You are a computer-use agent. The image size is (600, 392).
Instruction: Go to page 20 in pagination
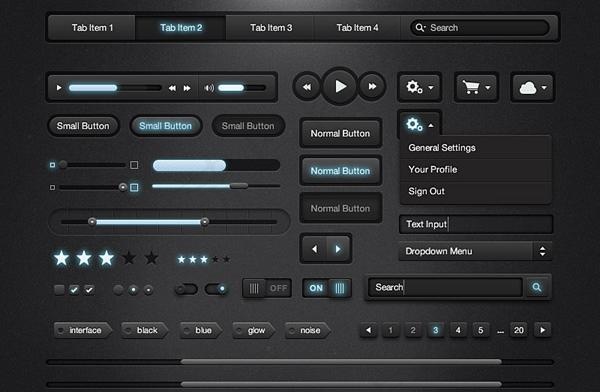coord(518,330)
